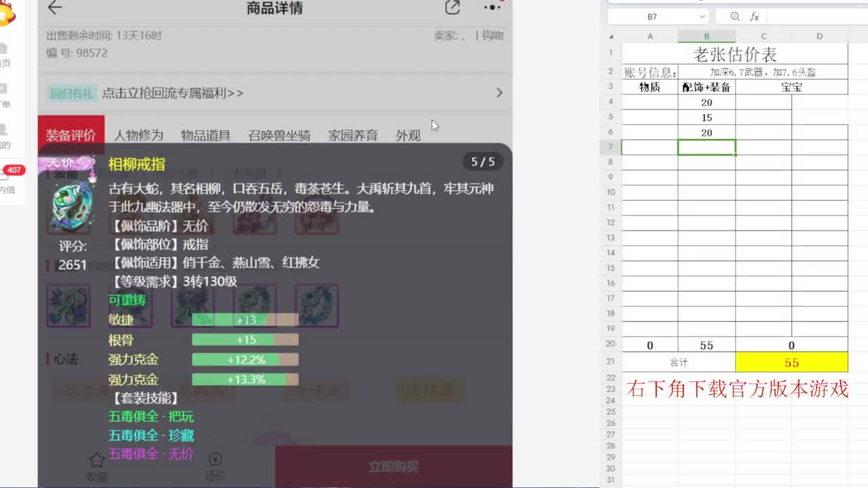This screenshot has width=868, height=488.
Task: Click the fx insert function icon
Action: [755, 16]
